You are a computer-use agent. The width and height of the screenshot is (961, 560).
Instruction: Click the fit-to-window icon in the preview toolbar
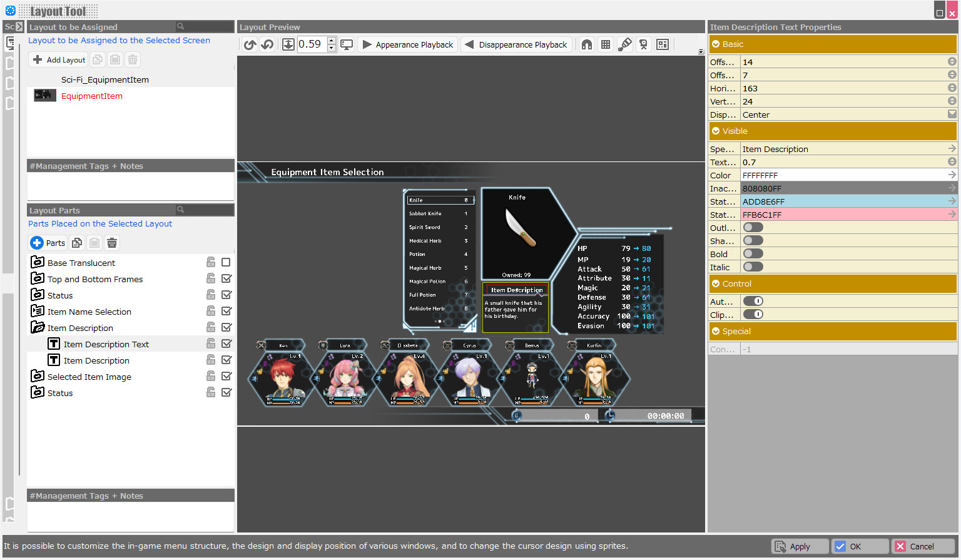(288, 44)
